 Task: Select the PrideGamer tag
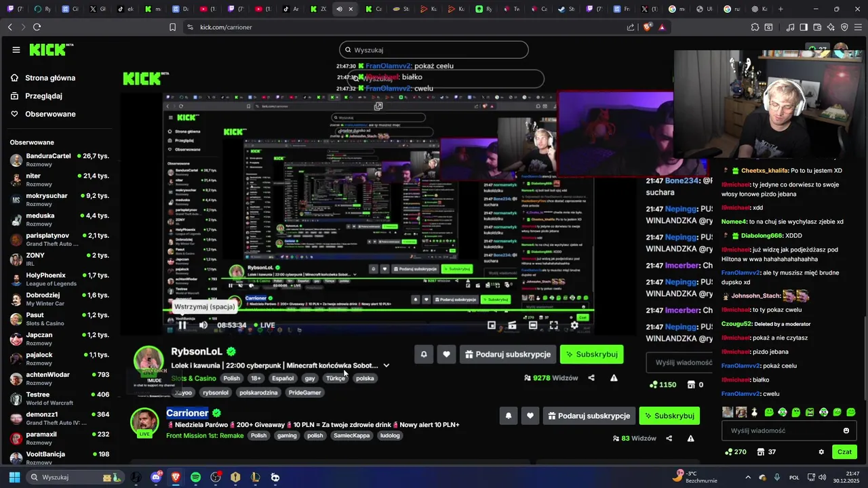(x=304, y=392)
